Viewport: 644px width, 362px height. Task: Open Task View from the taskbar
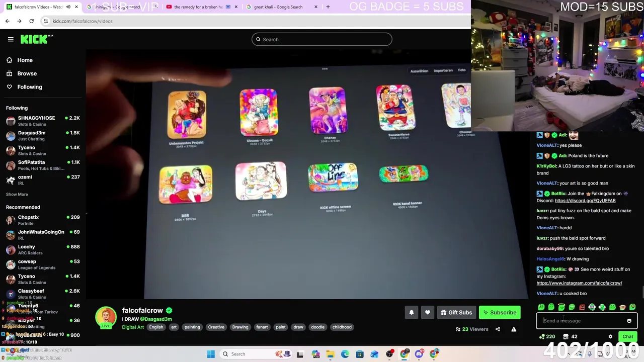[x=300, y=354]
